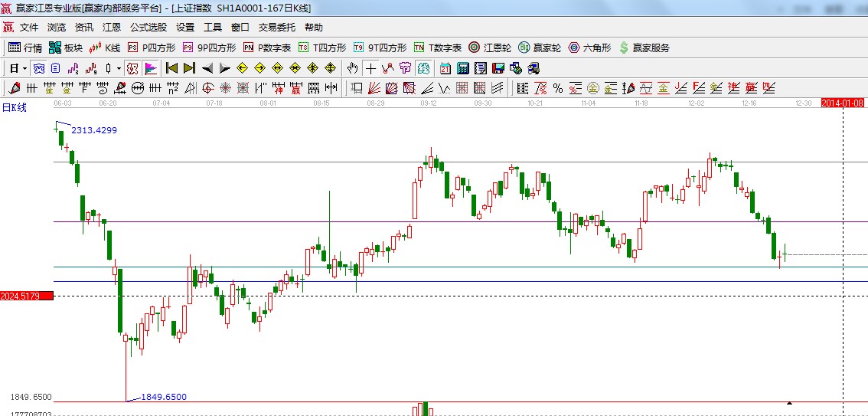
Task: Expand the 日 period dropdown arrow
Action: coord(24,68)
